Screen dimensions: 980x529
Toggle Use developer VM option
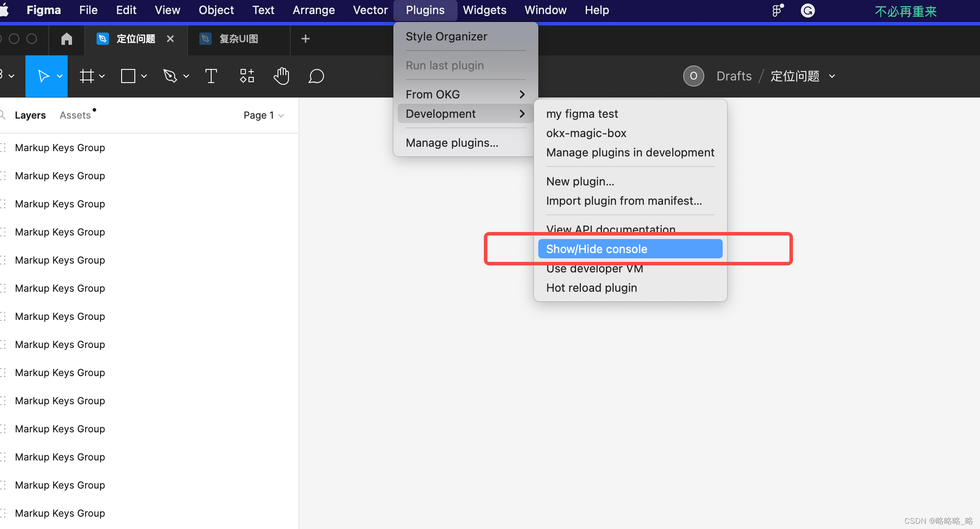pos(594,269)
